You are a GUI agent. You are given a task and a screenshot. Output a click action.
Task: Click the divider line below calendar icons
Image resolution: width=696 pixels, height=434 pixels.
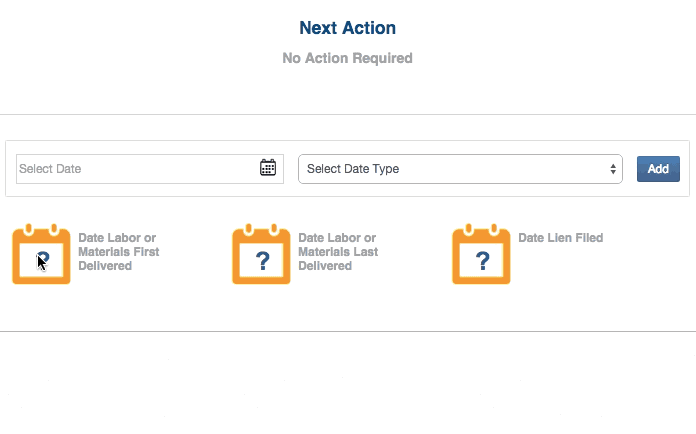(347, 331)
